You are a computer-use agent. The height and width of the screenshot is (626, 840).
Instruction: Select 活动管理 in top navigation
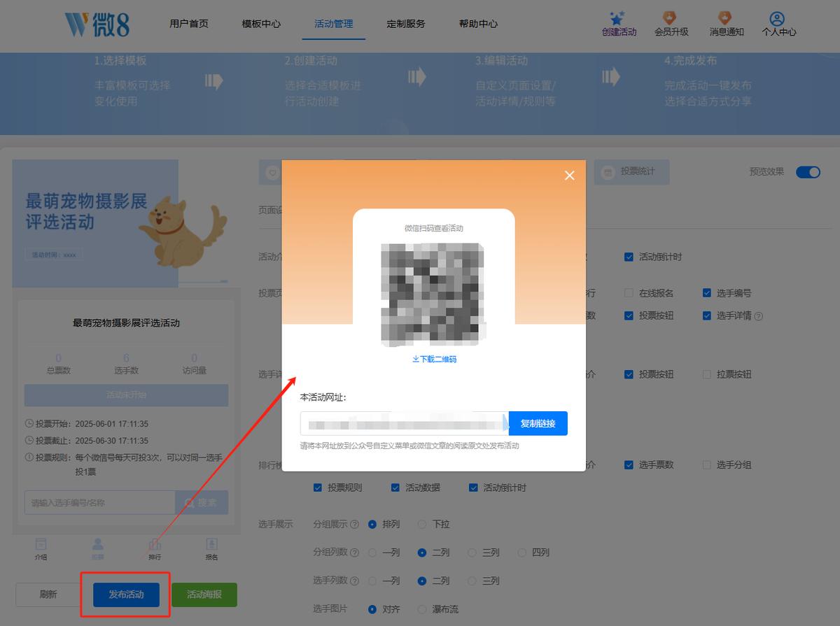pyautogui.click(x=334, y=24)
